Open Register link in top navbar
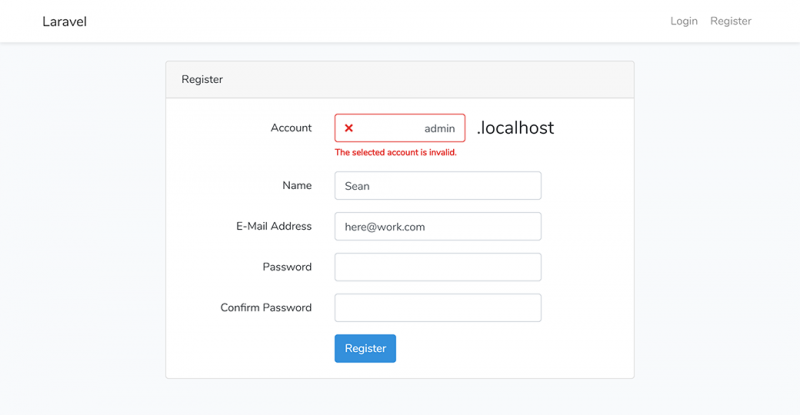Screen dimensions: 800x415 (731, 21)
